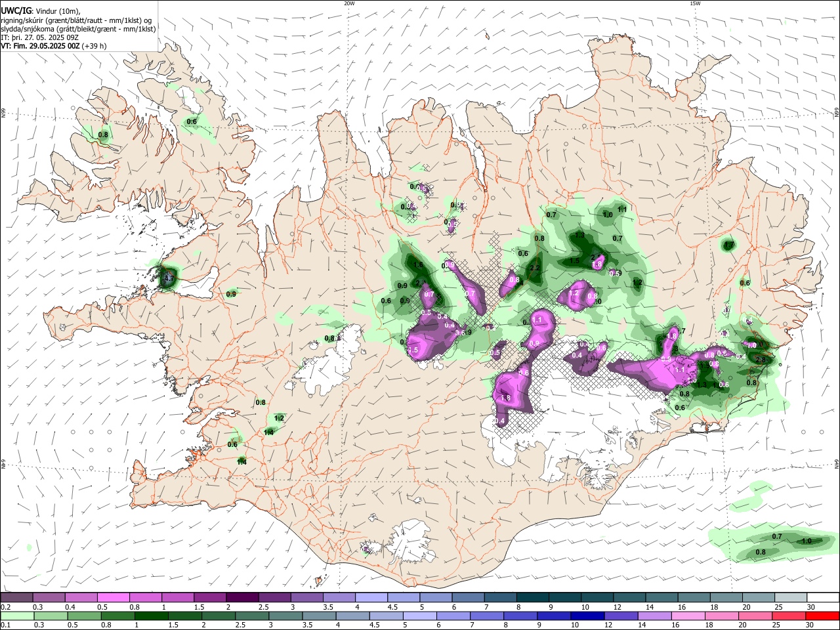Pick the magenta 1.5 swatch in snow scale

point(209,598)
